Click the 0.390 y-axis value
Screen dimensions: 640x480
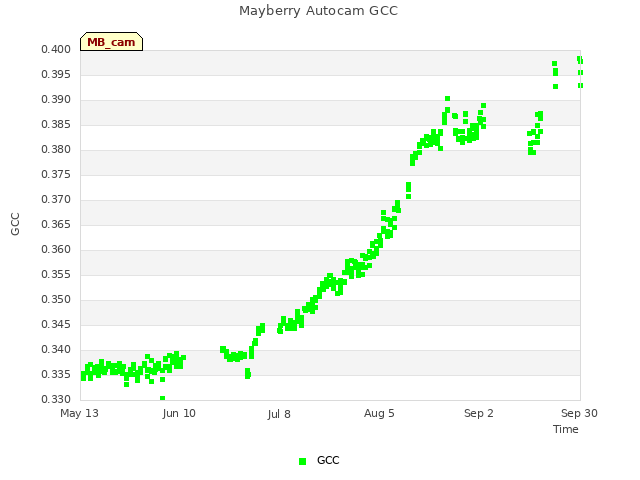coord(56,100)
